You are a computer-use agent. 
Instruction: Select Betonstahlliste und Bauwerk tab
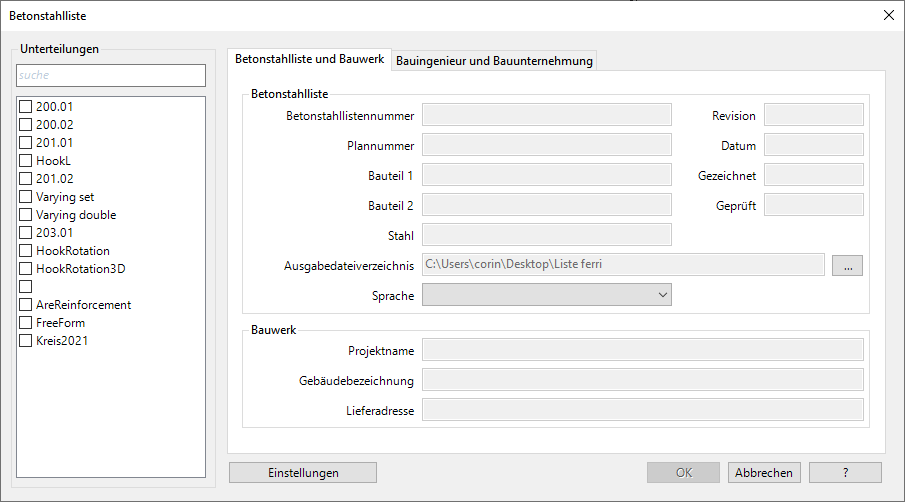pos(309,60)
